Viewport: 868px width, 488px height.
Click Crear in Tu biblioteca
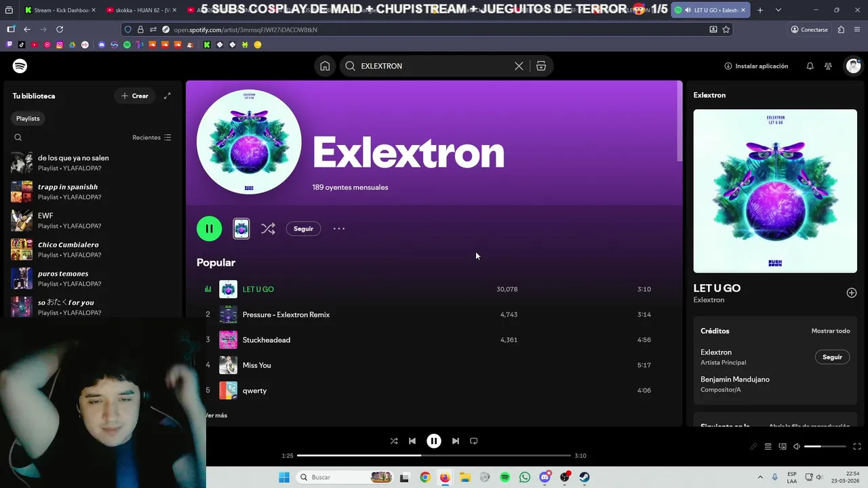[135, 96]
